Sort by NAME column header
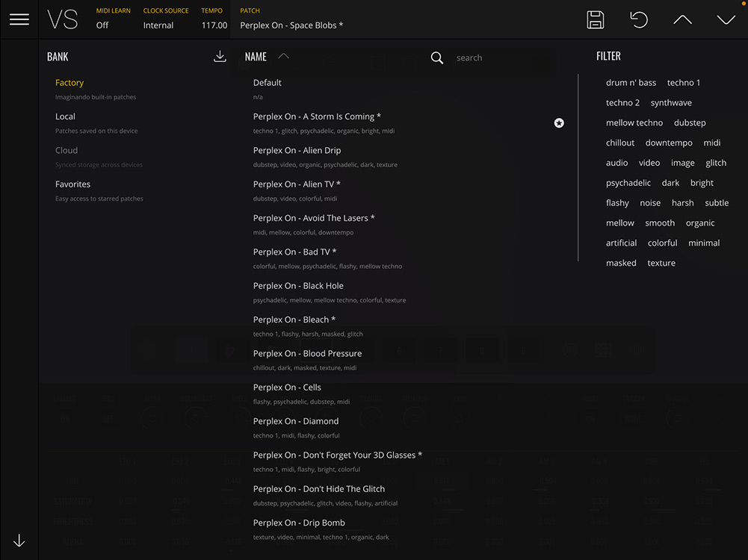The height and width of the screenshot is (560, 748). (x=256, y=57)
